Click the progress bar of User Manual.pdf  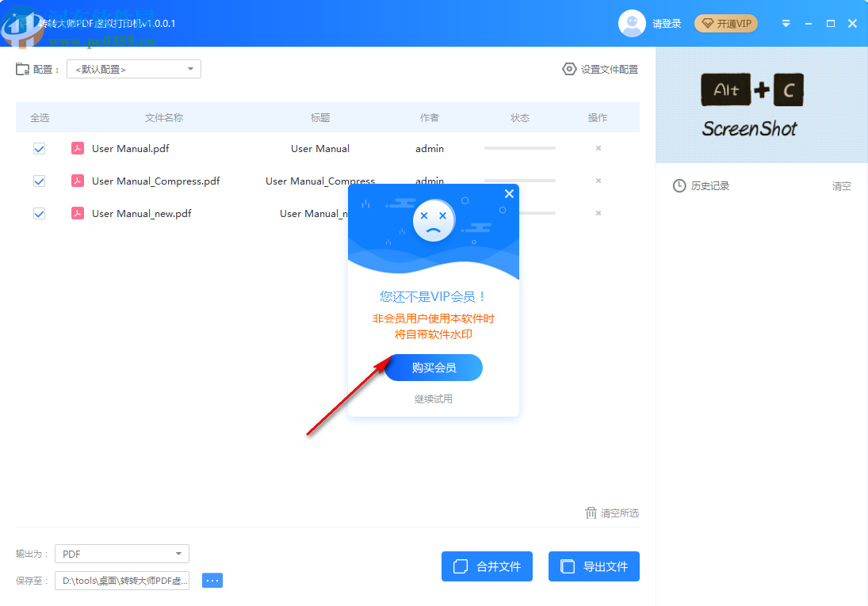tap(520, 148)
